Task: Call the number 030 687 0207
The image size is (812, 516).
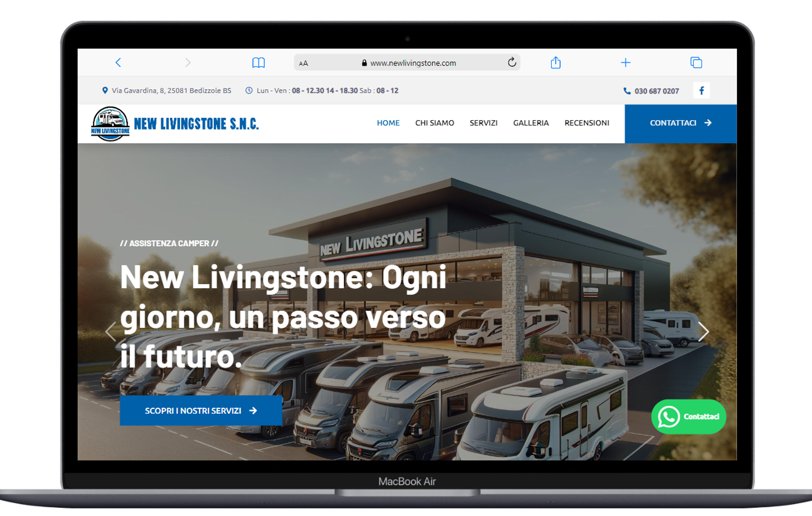Action: (x=657, y=91)
